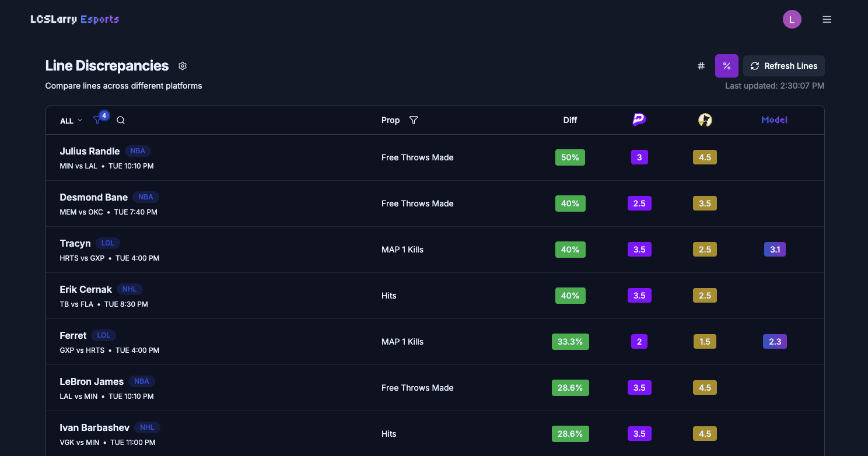Click the purple PrizePicks column logo

tap(639, 120)
